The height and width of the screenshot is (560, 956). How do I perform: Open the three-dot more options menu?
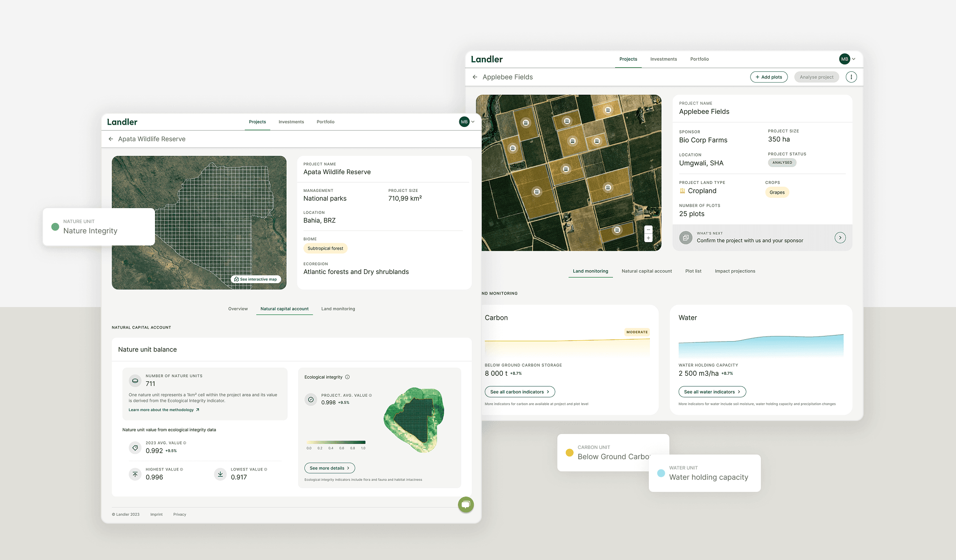click(851, 77)
